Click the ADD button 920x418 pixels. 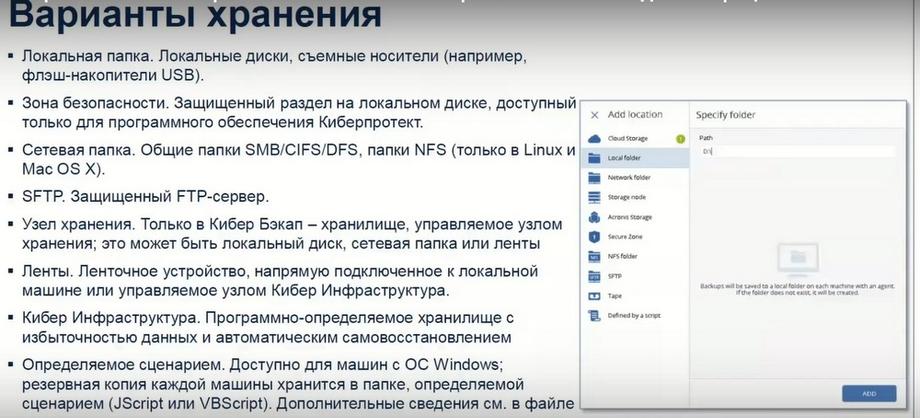tap(869, 393)
